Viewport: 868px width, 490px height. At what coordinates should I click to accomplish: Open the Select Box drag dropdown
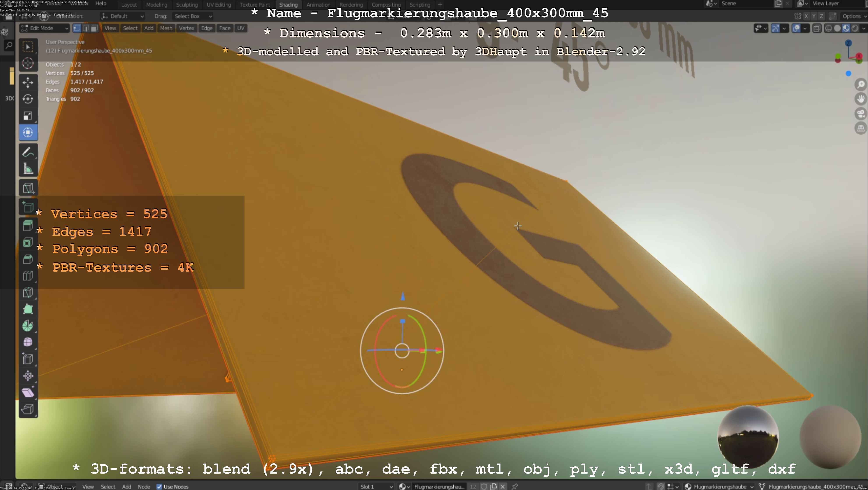point(193,16)
